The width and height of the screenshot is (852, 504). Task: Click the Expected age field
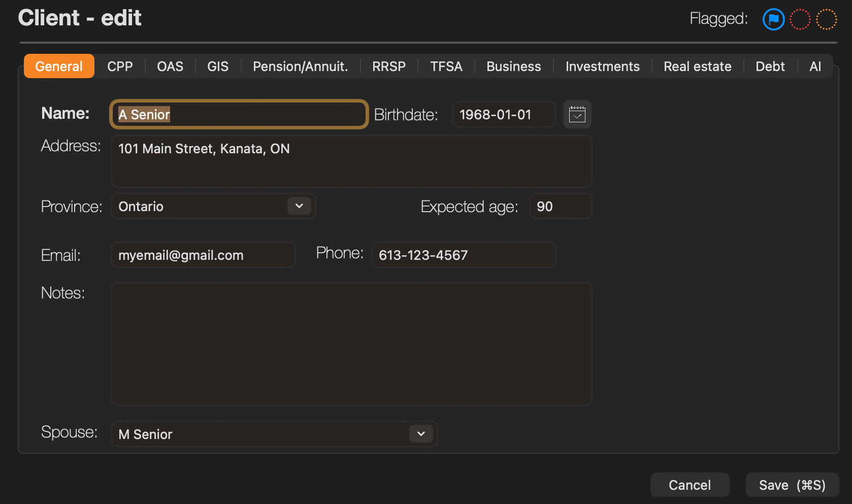(x=561, y=206)
